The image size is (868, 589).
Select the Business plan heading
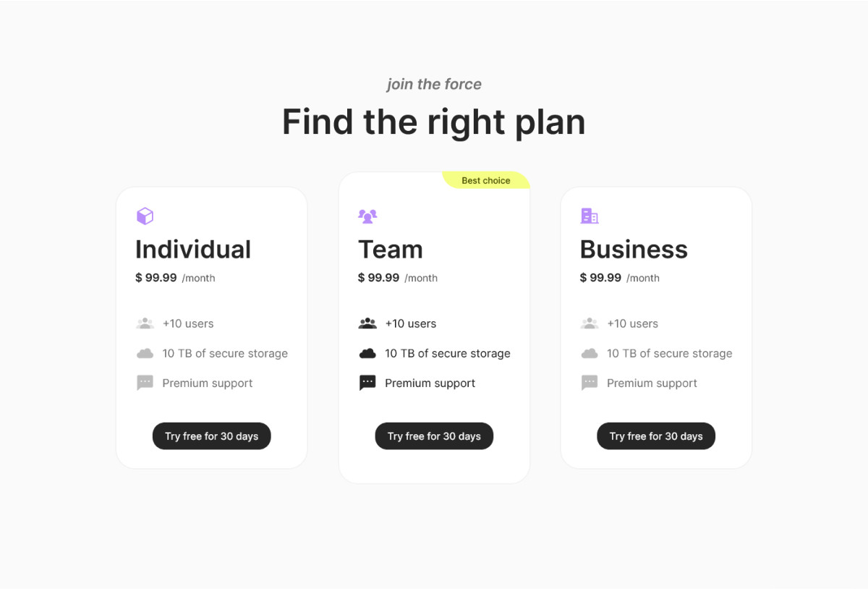(634, 249)
